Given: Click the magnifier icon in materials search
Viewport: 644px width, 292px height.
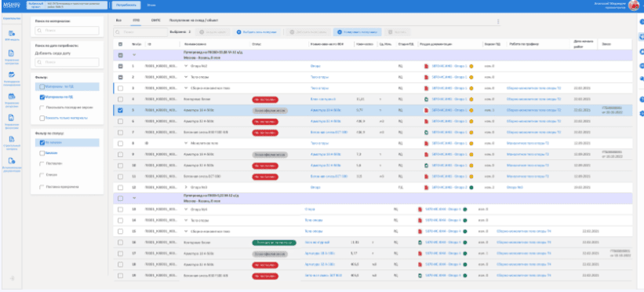Looking at the screenshot, I should 40,31.
